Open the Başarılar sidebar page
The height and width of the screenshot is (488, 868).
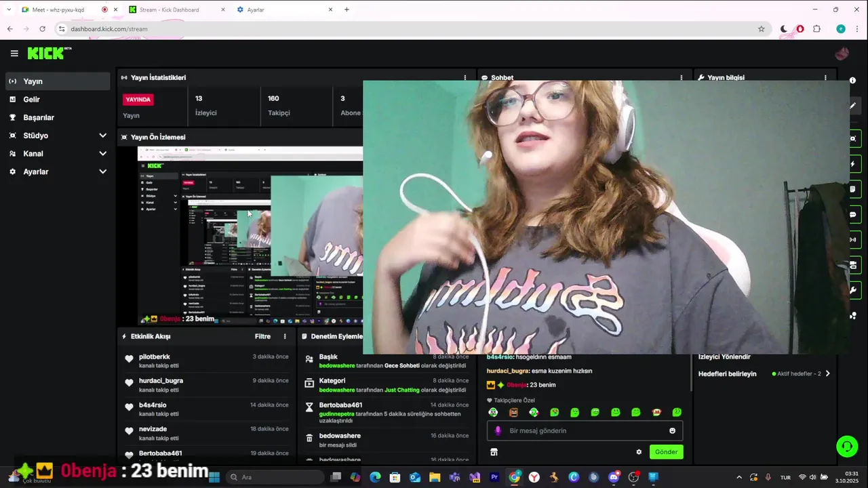[x=58, y=117]
